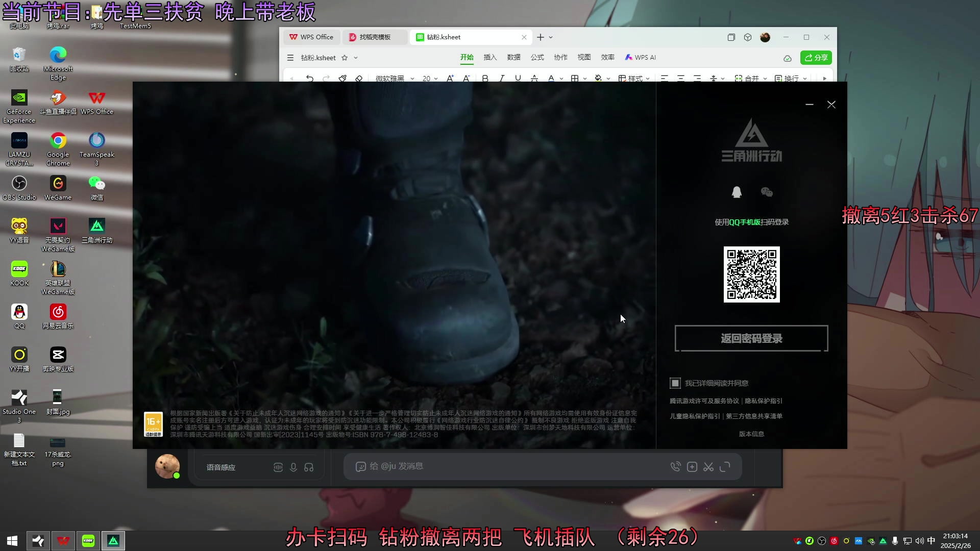Expand borders dropdown arrow

click(584, 79)
